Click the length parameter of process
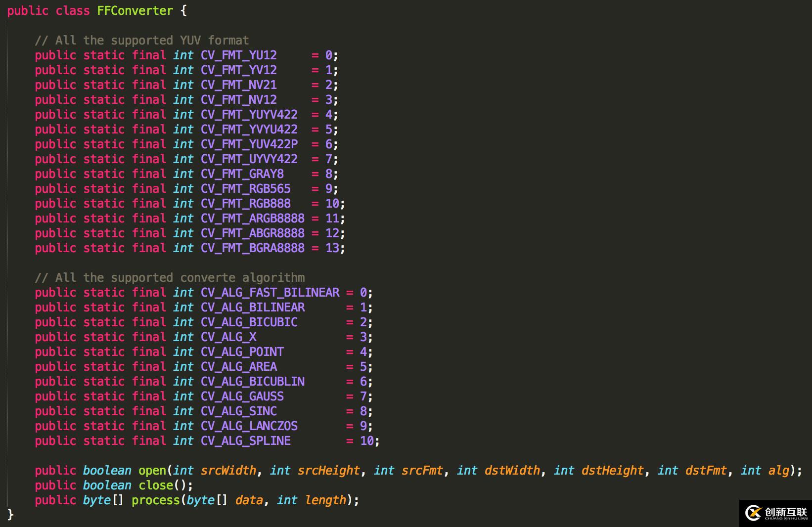Image resolution: width=812 pixels, height=527 pixels. click(x=325, y=500)
